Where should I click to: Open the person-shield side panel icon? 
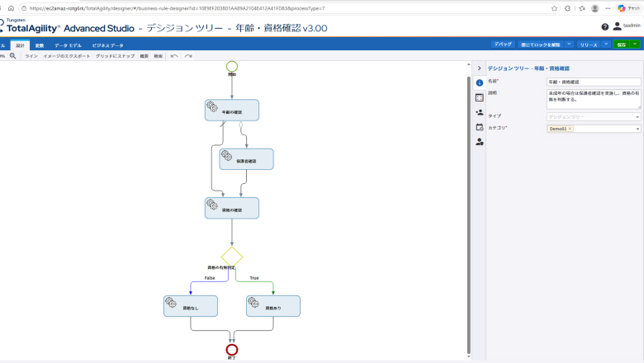[480, 142]
